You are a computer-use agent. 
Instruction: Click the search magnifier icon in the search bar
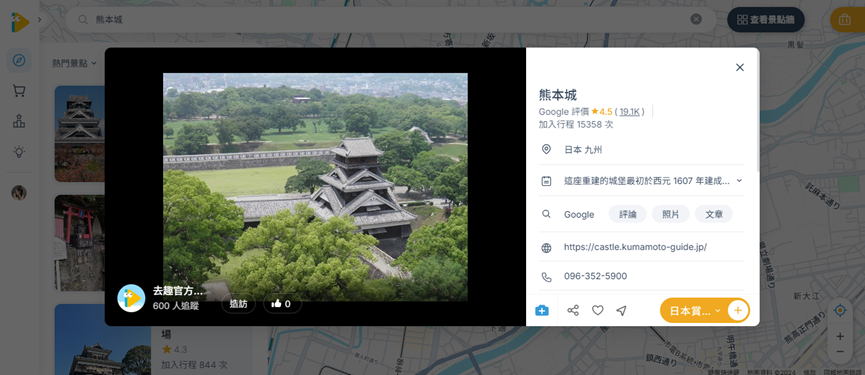(83, 19)
